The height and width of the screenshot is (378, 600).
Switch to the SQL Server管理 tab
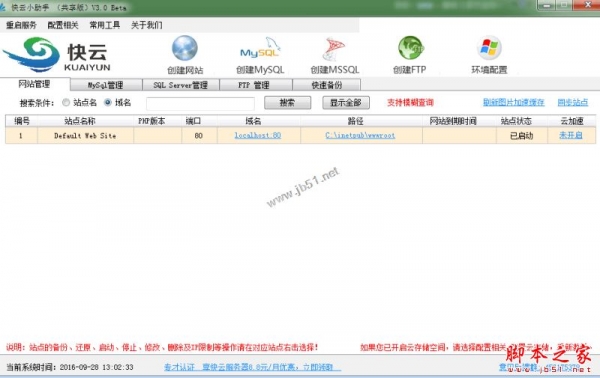181,85
